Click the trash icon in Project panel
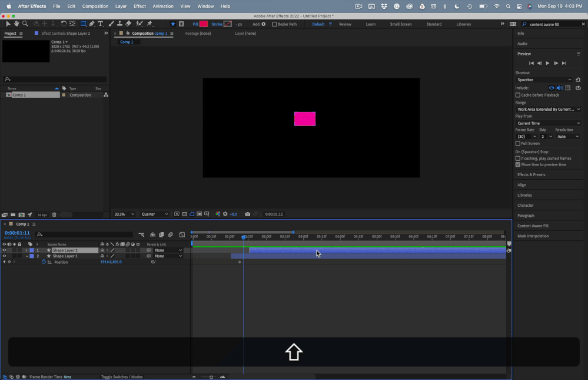This screenshot has height=380, width=588. click(54, 215)
